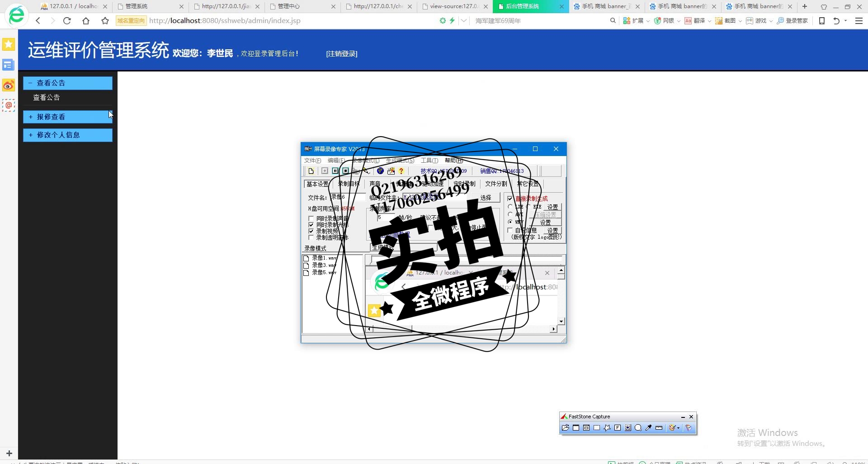Viewport: 868px width, 464px height.
Task: Click FastStone open file icon
Action: point(565,428)
